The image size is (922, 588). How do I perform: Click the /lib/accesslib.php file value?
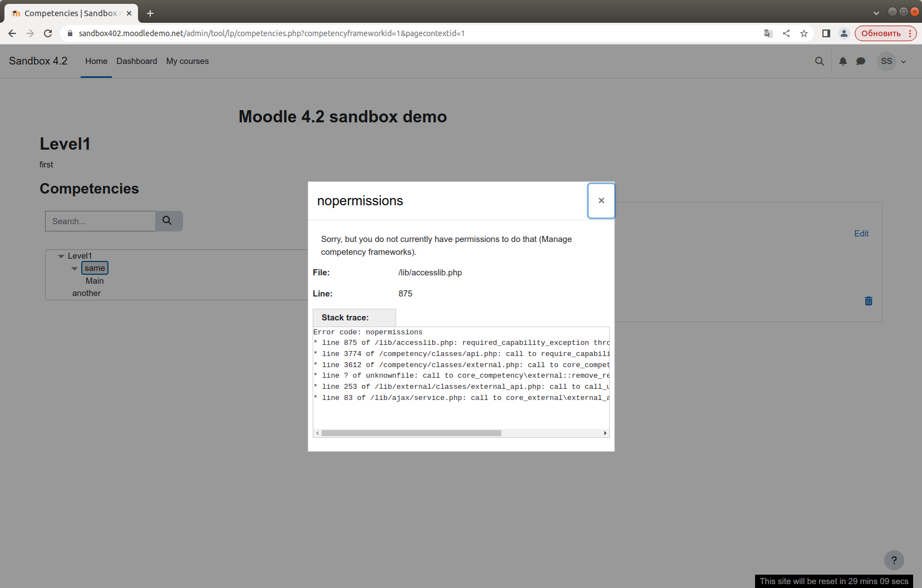[430, 273]
